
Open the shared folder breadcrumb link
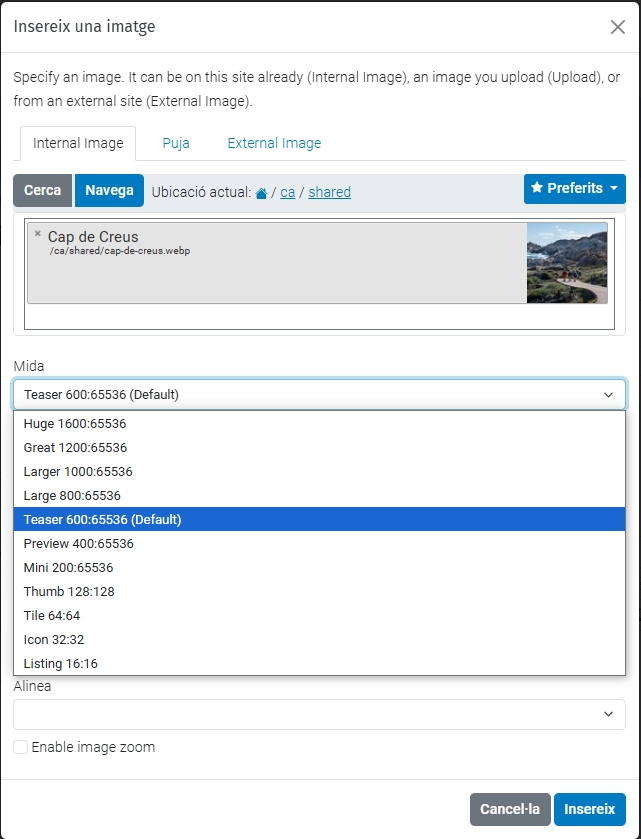[x=329, y=192]
